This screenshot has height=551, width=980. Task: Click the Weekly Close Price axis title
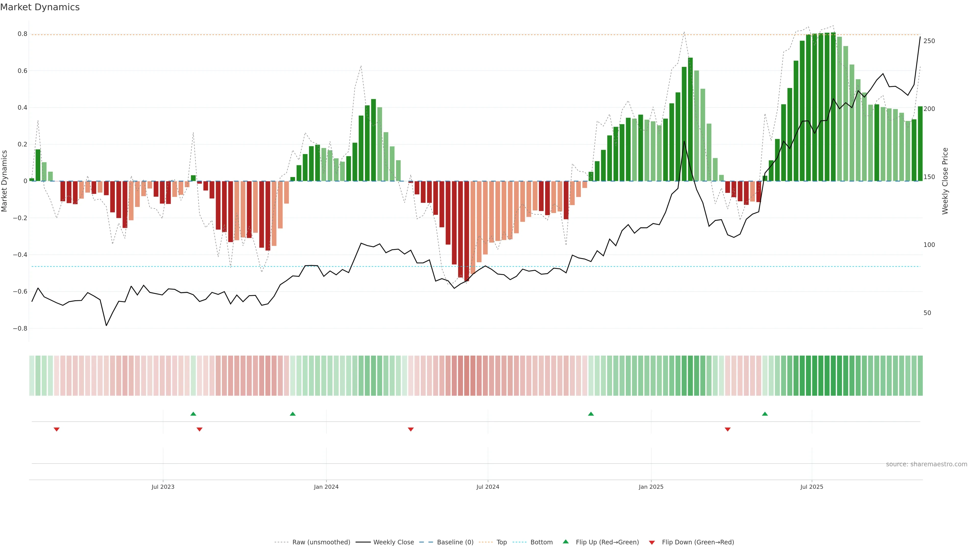[945, 181]
